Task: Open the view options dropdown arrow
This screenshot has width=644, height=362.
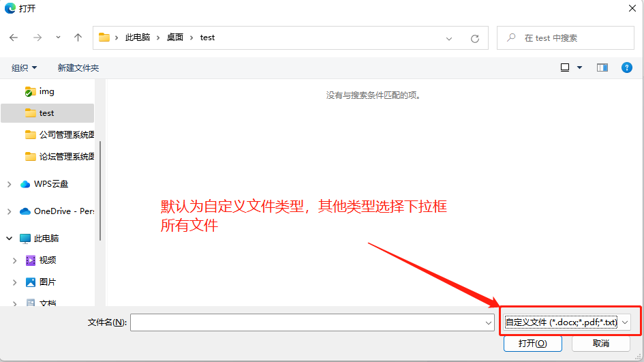Action: tap(580, 67)
